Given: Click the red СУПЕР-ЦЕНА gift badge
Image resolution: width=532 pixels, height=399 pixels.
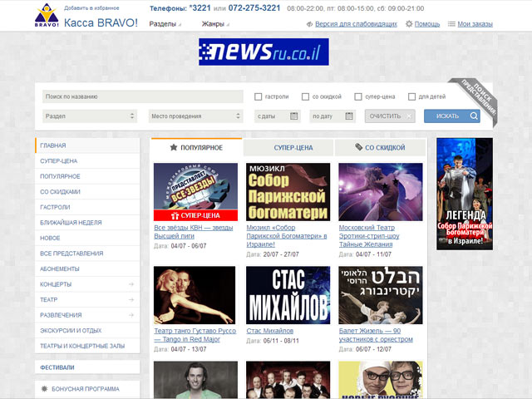Looking at the screenshot, I should coord(195,215).
